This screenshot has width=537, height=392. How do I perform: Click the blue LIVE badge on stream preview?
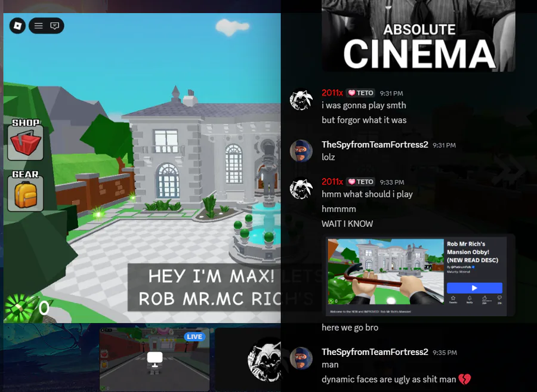point(195,337)
